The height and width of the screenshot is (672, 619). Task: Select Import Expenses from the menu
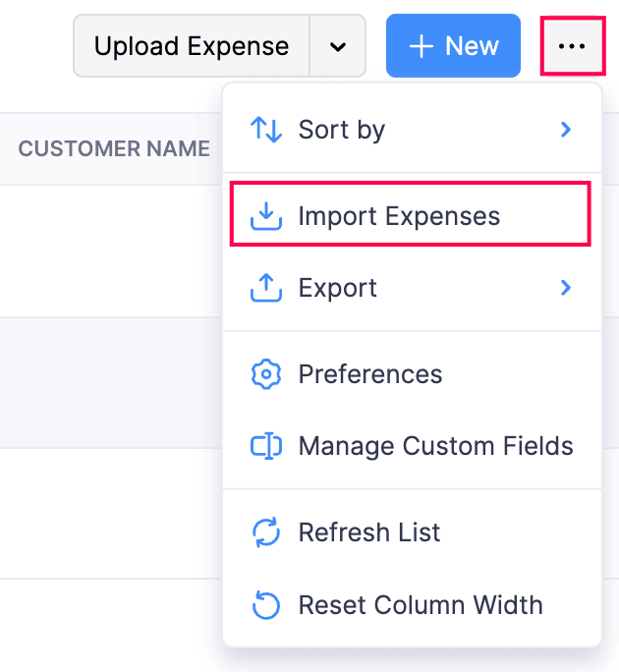pyautogui.click(x=399, y=216)
